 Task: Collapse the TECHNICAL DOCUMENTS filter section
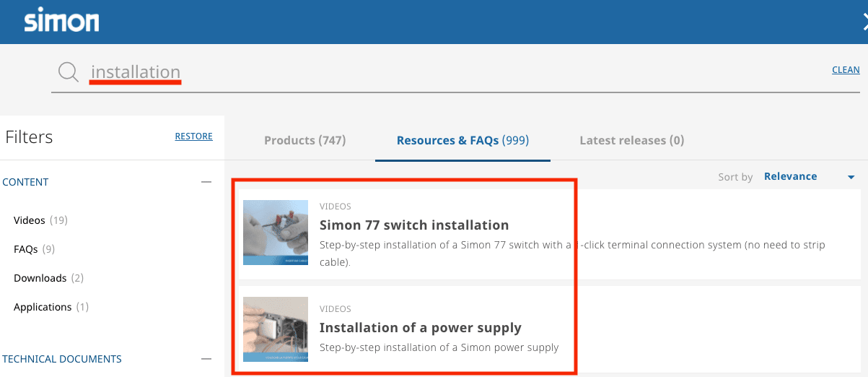[206, 359]
